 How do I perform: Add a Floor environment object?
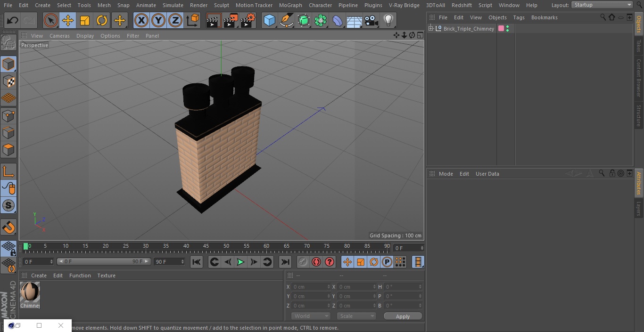(355, 21)
